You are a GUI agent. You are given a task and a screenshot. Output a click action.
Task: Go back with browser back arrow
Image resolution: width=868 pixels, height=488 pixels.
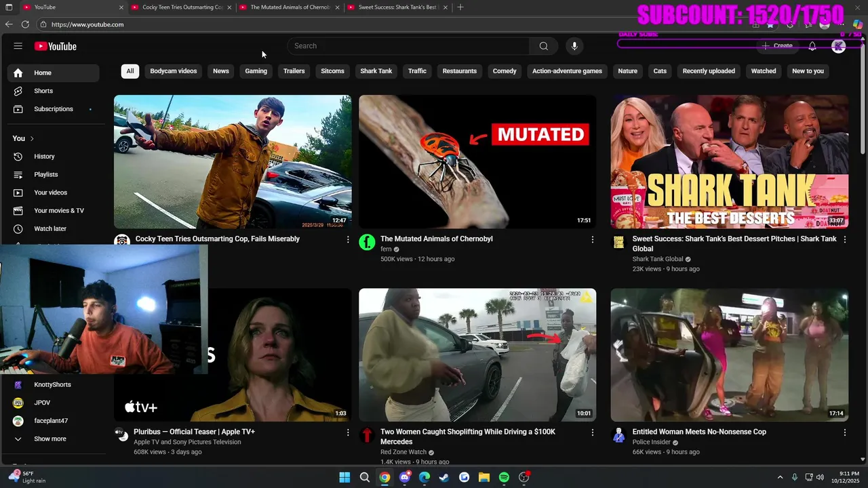pos(9,24)
